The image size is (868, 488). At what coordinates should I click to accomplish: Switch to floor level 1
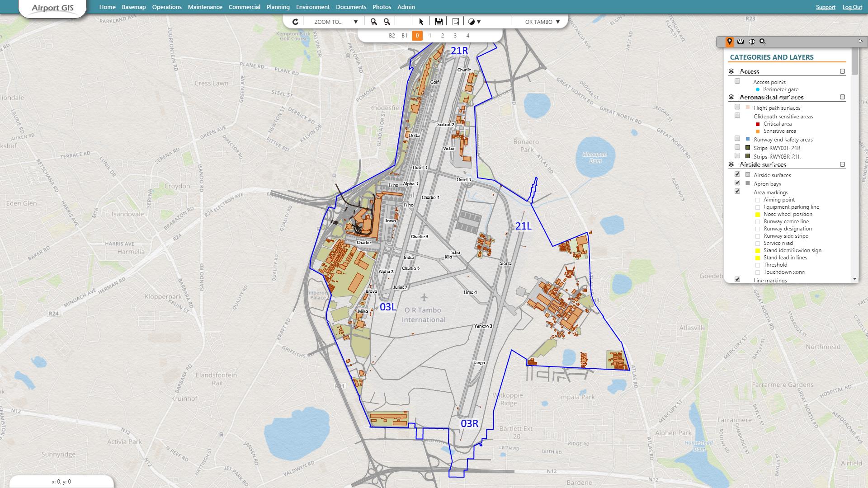(x=430, y=36)
